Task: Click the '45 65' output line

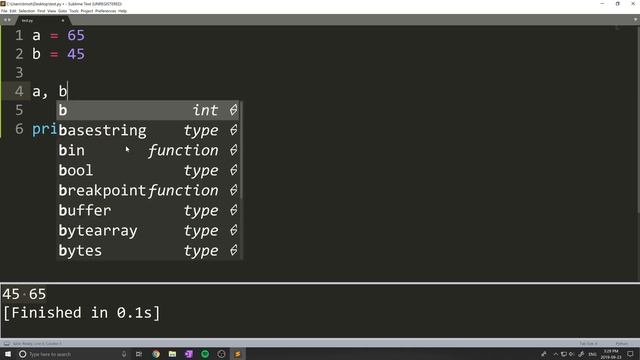Action: click(x=24, y=294)
